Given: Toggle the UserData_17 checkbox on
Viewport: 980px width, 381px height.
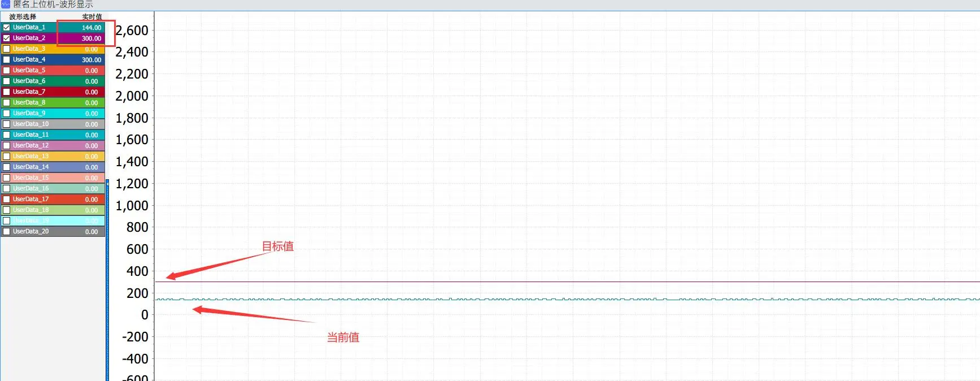Looking at the screenshot, I should (7, 199).
